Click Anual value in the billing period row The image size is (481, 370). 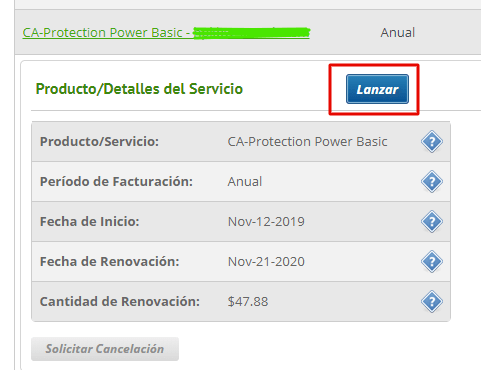click(x=245, y=182)
